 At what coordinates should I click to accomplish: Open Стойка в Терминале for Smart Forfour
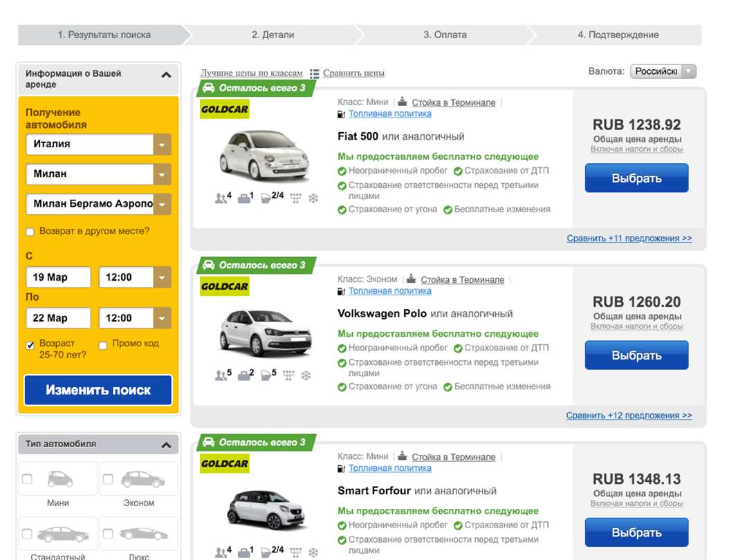[x=454, y=457]
